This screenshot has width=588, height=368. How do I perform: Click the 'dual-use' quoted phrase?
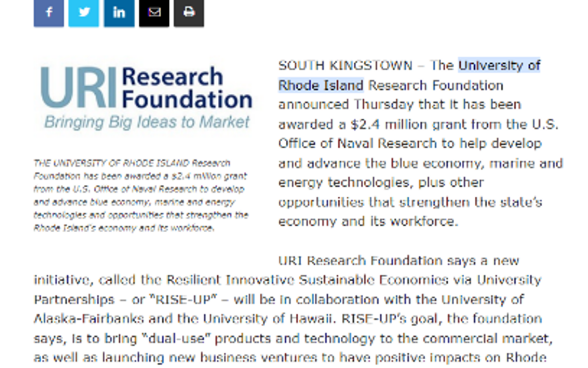pyautogui.click(x=175, y=339)
